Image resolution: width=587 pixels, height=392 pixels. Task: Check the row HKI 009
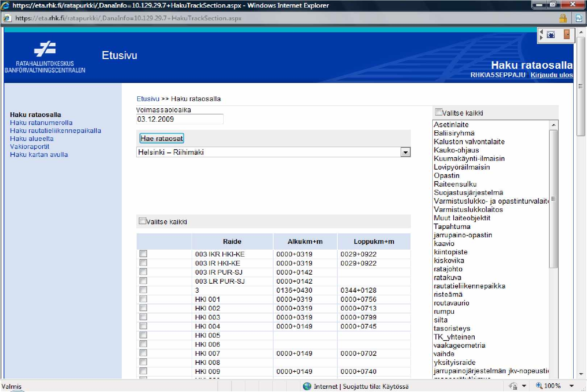coord(143,371)
